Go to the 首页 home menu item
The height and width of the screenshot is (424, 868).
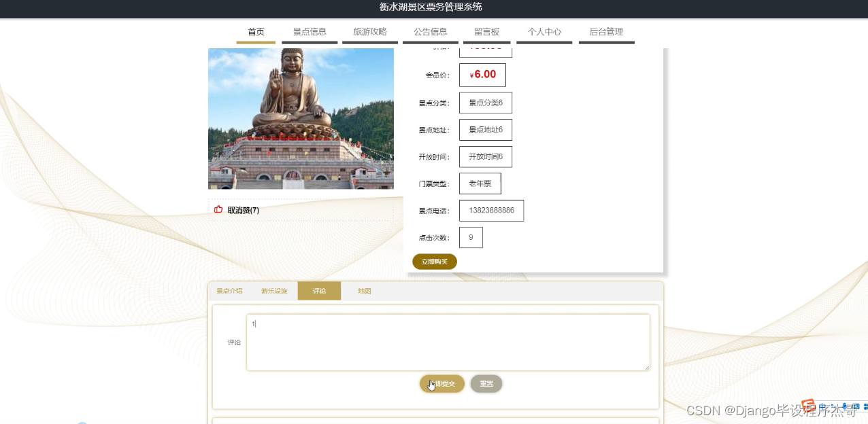click(x=256, y=31)
